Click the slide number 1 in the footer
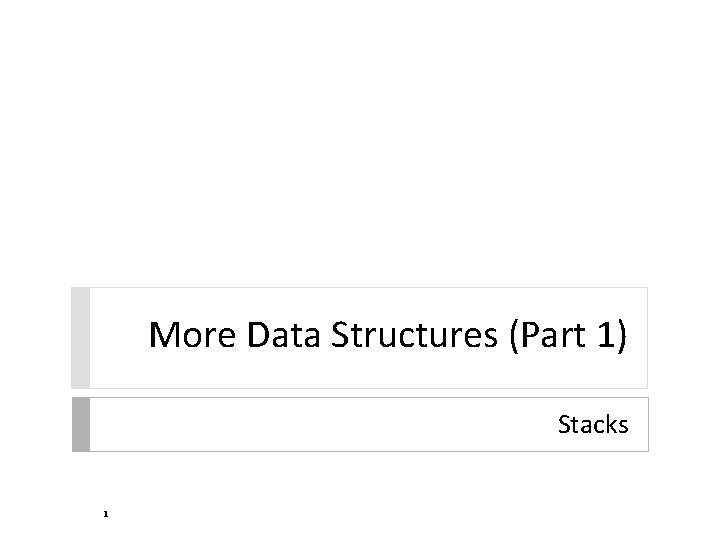Screen dimensions: 720x540 pyautogui.click(x=106, y=514)
